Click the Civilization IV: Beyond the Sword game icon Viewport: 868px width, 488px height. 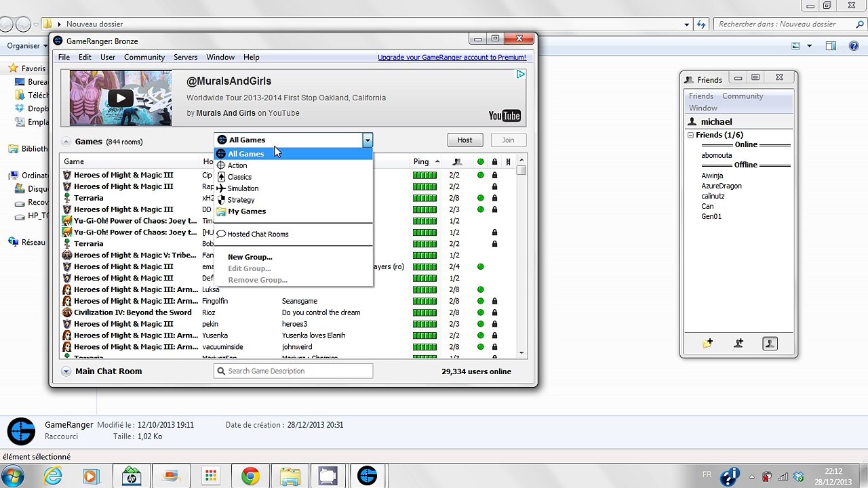[67, 312]
